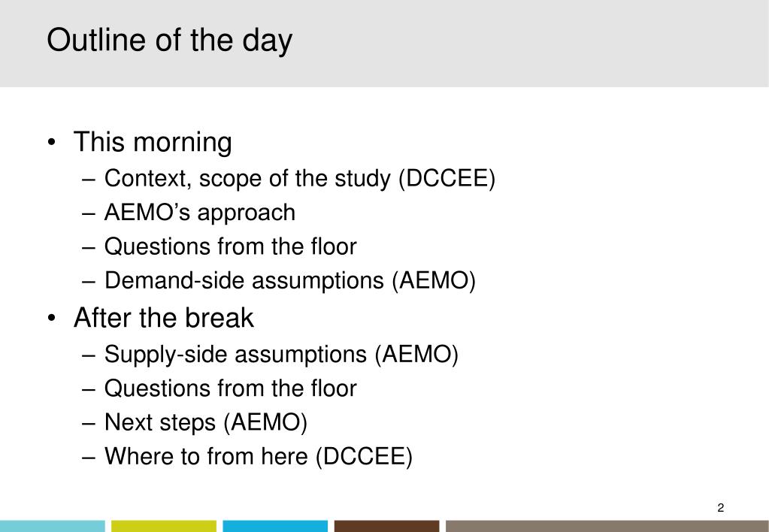Screen dimensions: 769x532
Task: Click the light teal footer color block
Action: tap(53, 526)
